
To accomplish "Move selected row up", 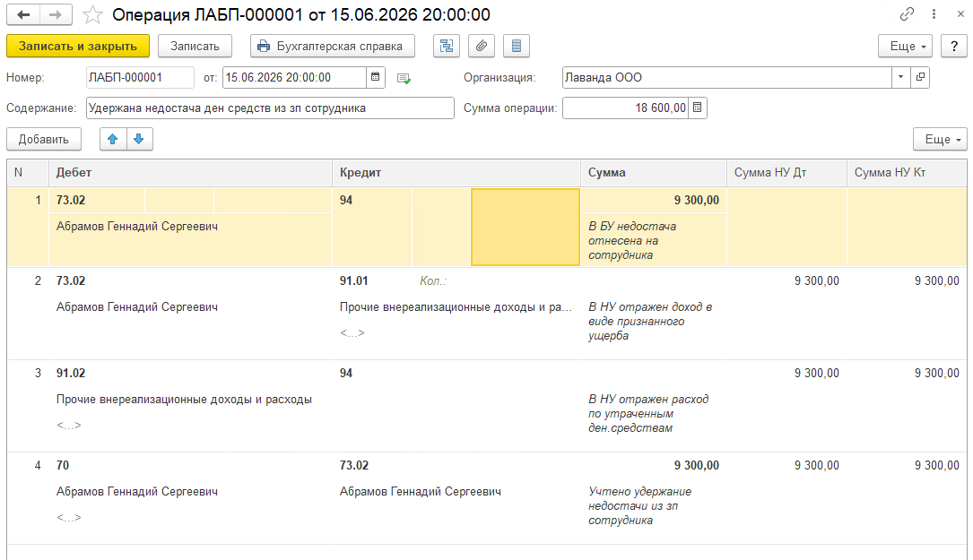I will coord(113,139).
